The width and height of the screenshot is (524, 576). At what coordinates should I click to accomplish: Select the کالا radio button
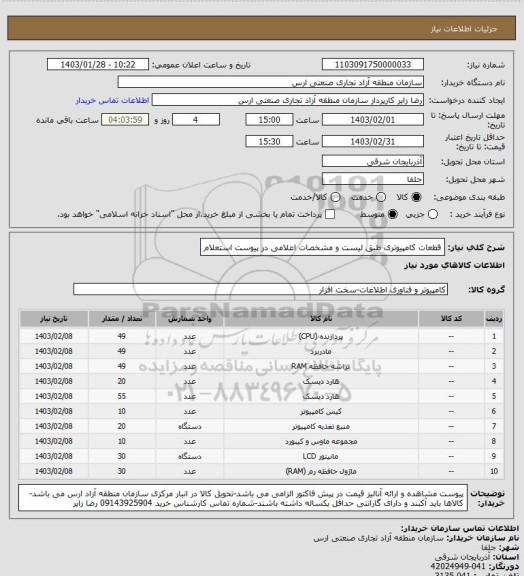point(416,197)
